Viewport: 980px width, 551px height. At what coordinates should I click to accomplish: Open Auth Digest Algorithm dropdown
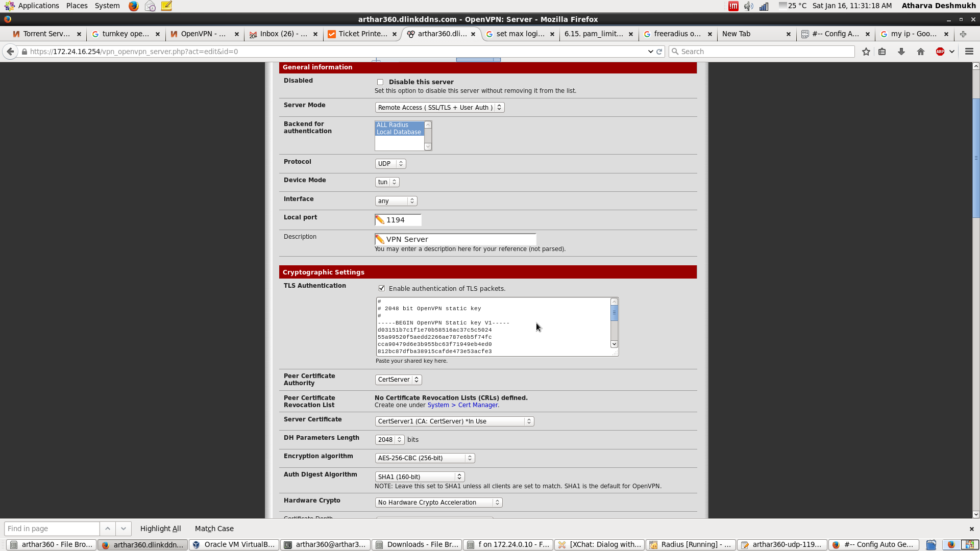(x=420, y=477)
